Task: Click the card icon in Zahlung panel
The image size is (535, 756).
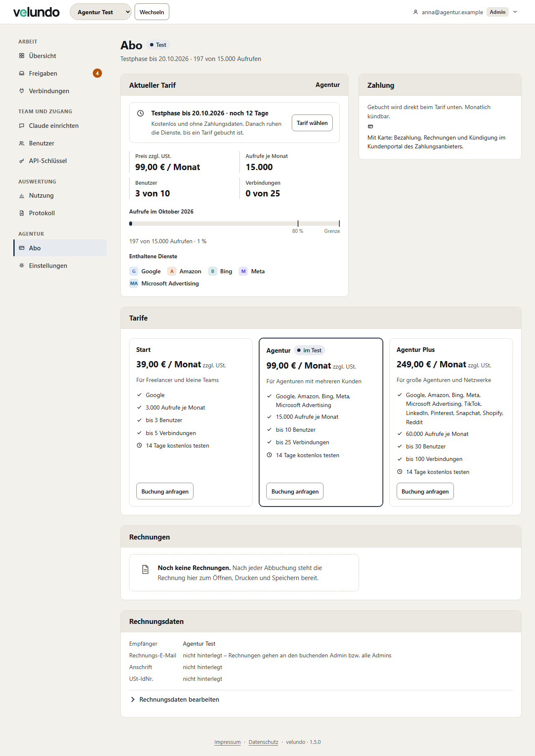Action: (x=370, y=126)
